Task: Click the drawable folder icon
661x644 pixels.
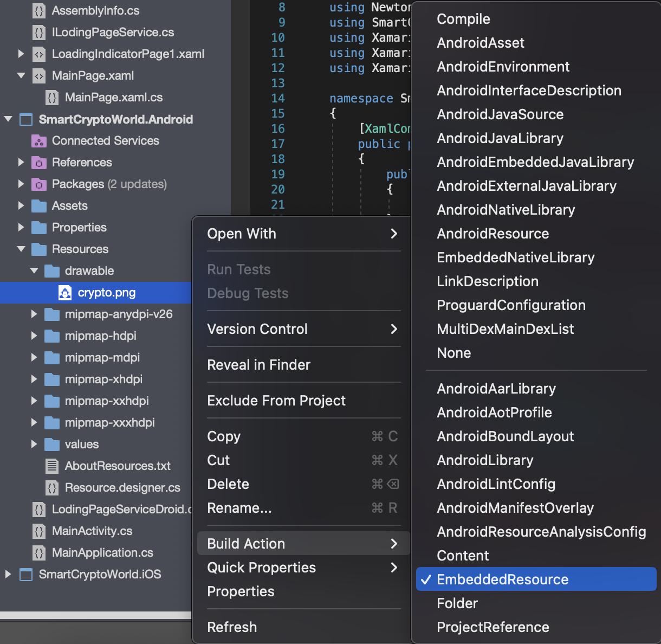Action: (x=51, y=271)
